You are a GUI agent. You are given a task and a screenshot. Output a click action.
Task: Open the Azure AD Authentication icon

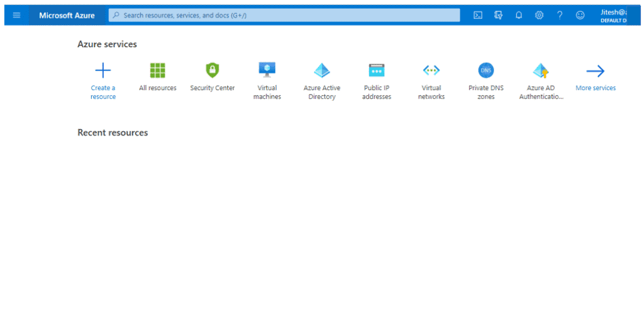coord(541,71)
